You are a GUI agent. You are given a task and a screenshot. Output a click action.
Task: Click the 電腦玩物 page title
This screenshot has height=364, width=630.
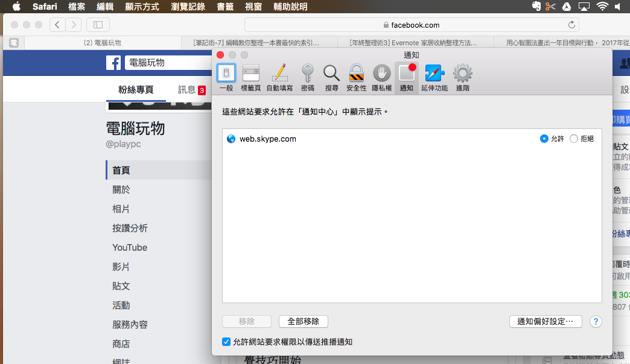135,128
